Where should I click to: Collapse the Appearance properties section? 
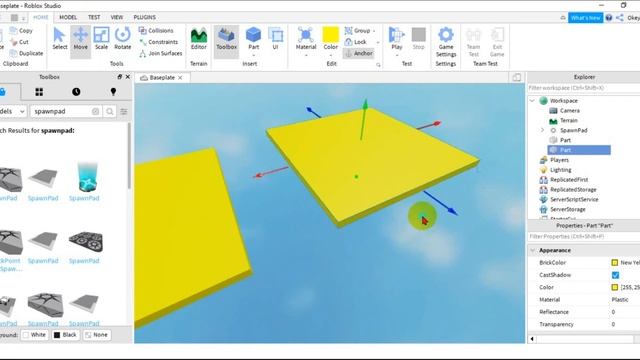coord(533,250)
